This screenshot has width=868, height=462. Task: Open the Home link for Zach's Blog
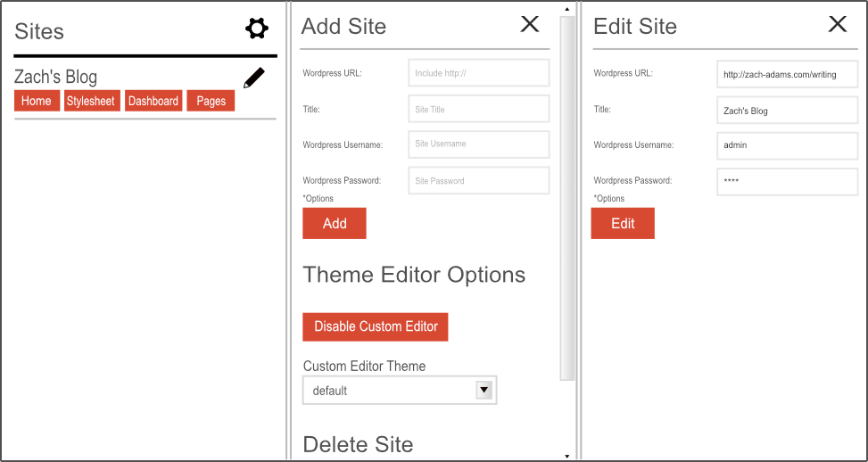pos(37,101)
